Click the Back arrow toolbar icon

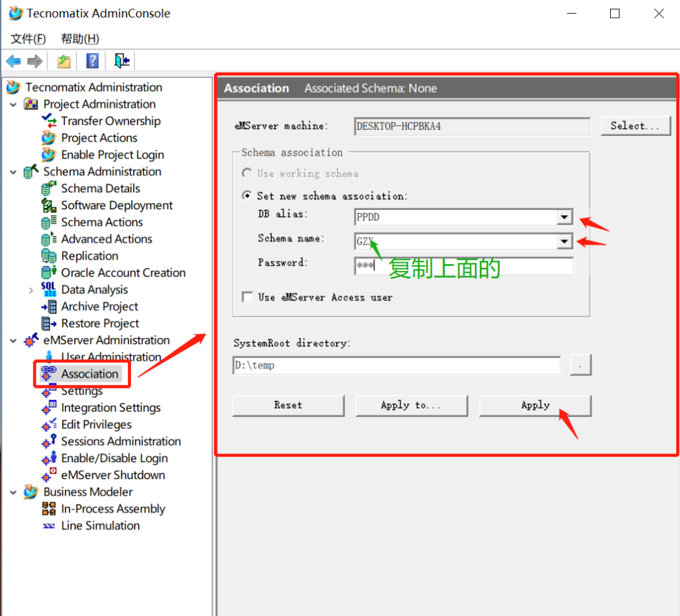[x=13, y=61]
